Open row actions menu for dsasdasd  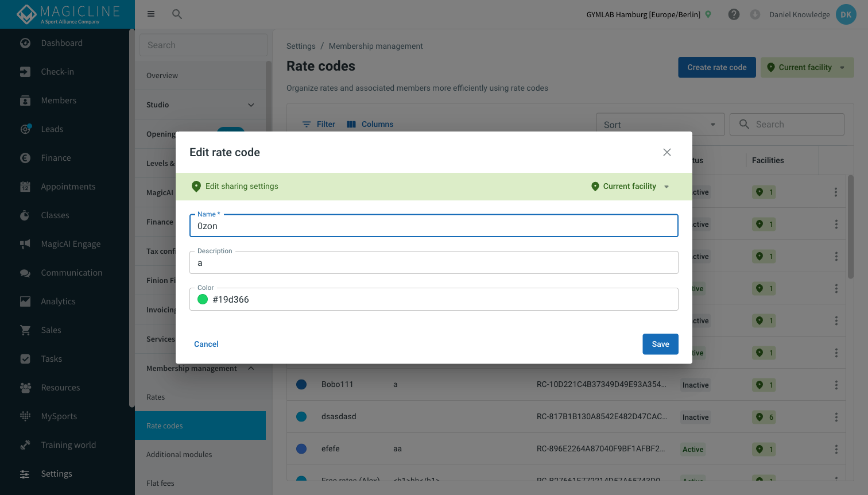pos(836,417)
